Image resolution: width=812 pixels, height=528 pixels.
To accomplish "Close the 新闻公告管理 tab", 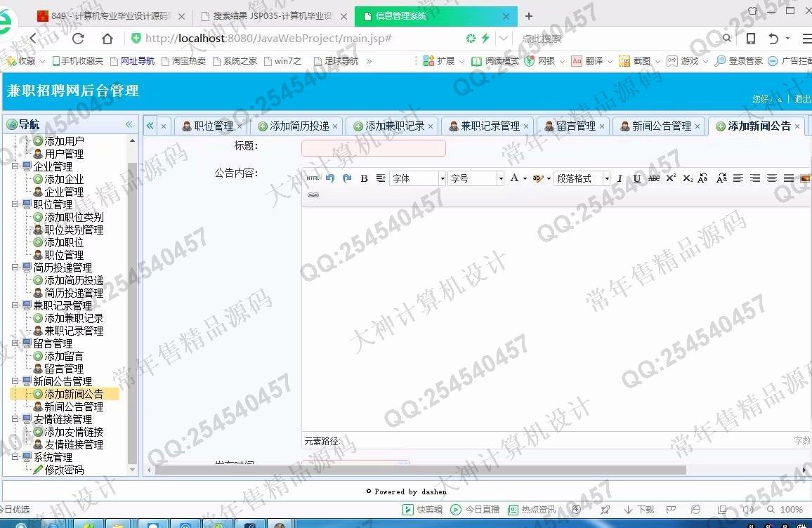I will (698, 126).
